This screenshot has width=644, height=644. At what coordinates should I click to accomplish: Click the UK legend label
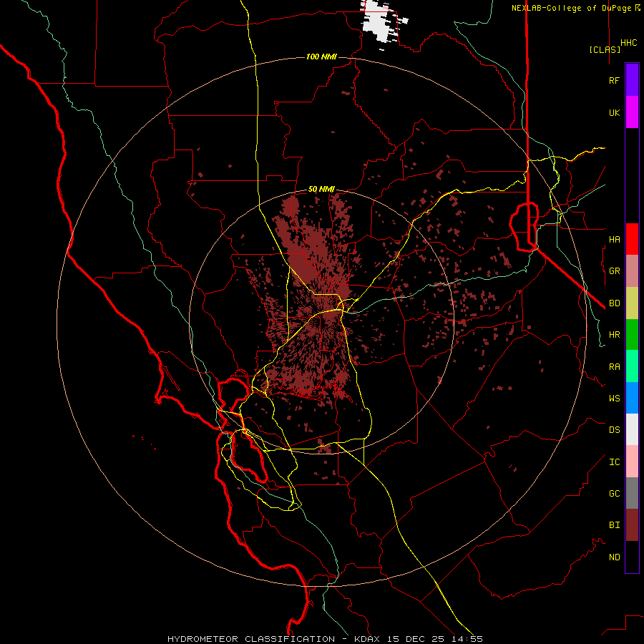click(x=614, y=112)
